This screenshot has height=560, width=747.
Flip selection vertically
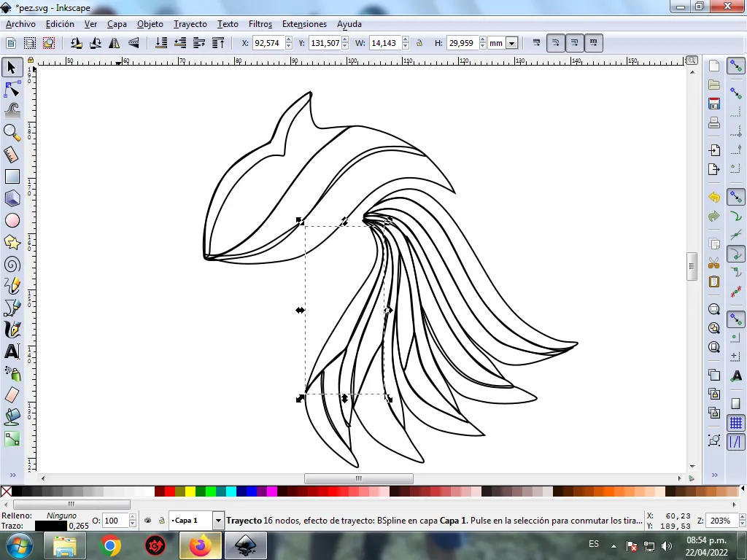pos(133,43)
